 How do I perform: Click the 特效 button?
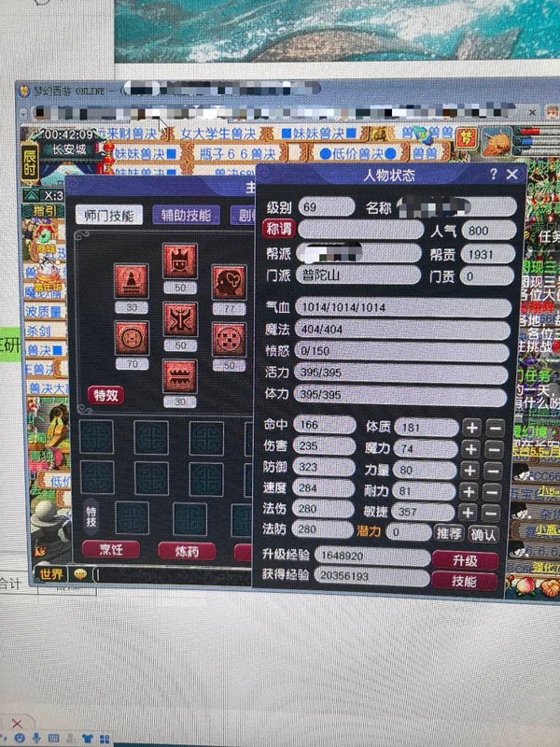tap(105, 395)
